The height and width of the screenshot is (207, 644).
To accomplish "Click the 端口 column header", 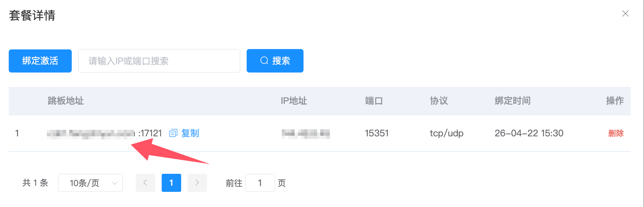I will click(x=374, y=101).
